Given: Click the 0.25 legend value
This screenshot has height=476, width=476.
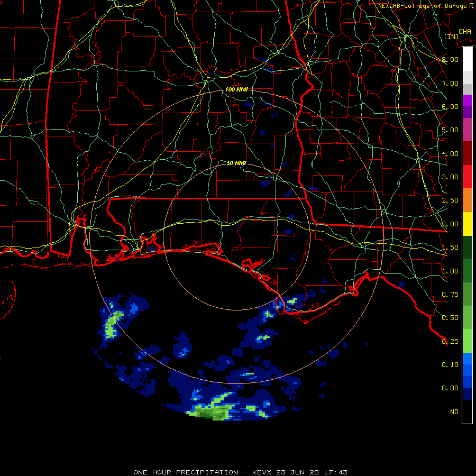Looking at the screenshot, I should tap(450, 342).
